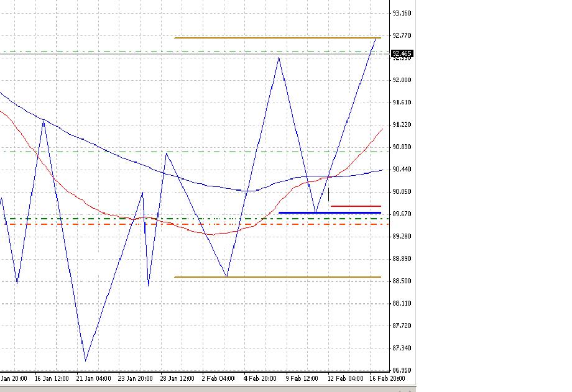Image resolution: width=572 pixels, height=392 pixels.
Task: Click the 86.950 price axis label
Action: (x=402, y=370)
